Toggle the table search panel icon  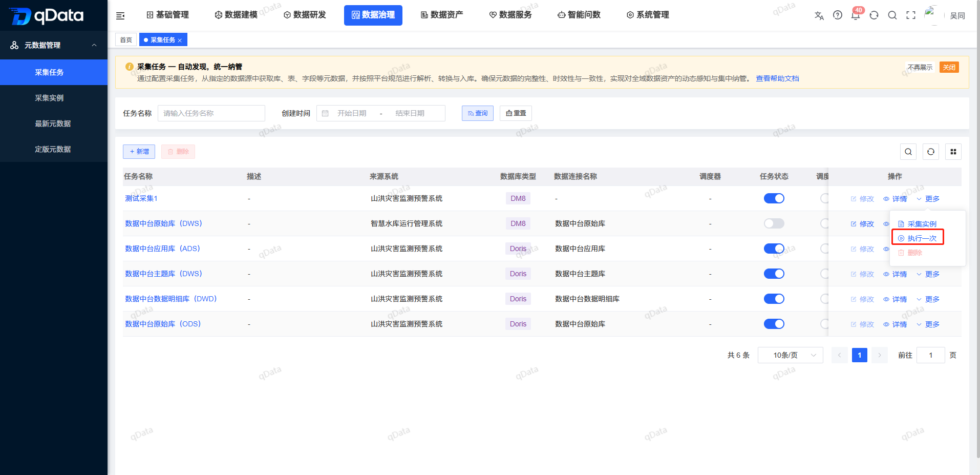(x=908, y=152)
